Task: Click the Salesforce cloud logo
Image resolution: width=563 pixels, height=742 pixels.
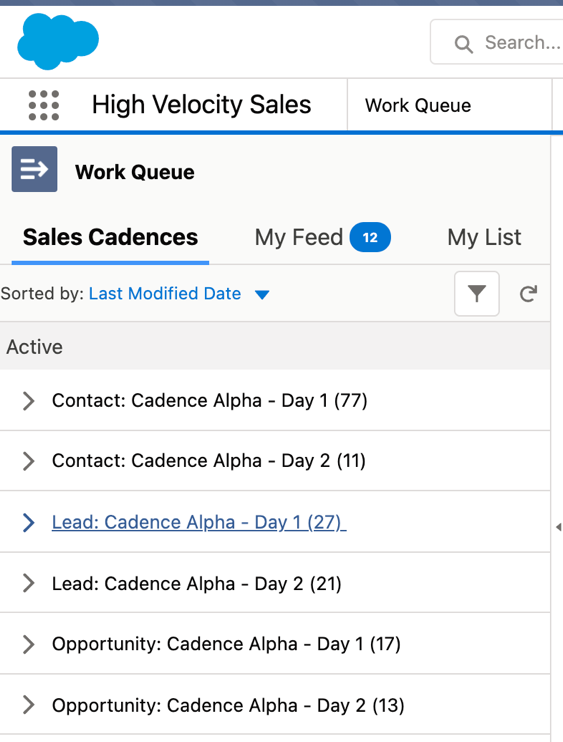Action: pyautogui.click(x=58, y=42)
